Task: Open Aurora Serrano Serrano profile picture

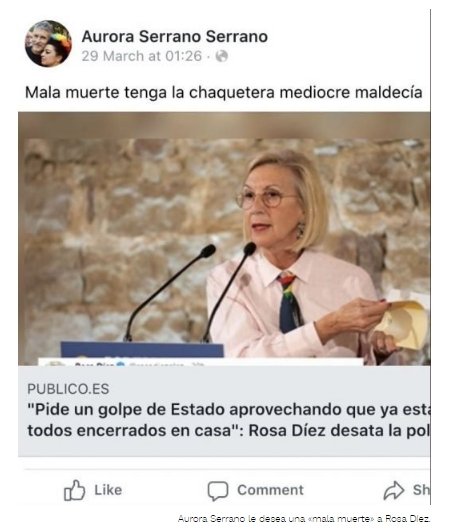Action: click(x=48, y=44)
